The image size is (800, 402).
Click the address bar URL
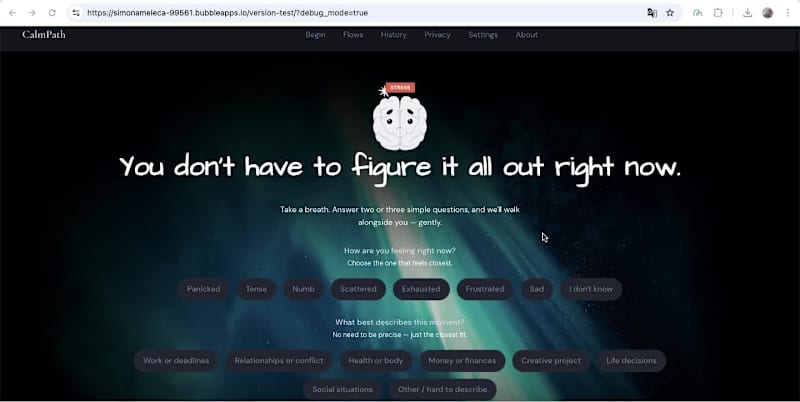(x=228, y=13)
